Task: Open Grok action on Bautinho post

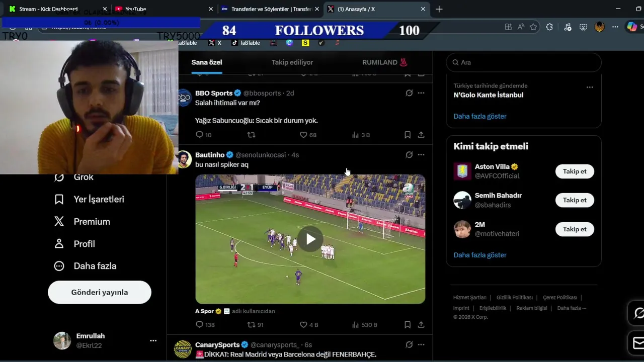Action: point(409,155)
